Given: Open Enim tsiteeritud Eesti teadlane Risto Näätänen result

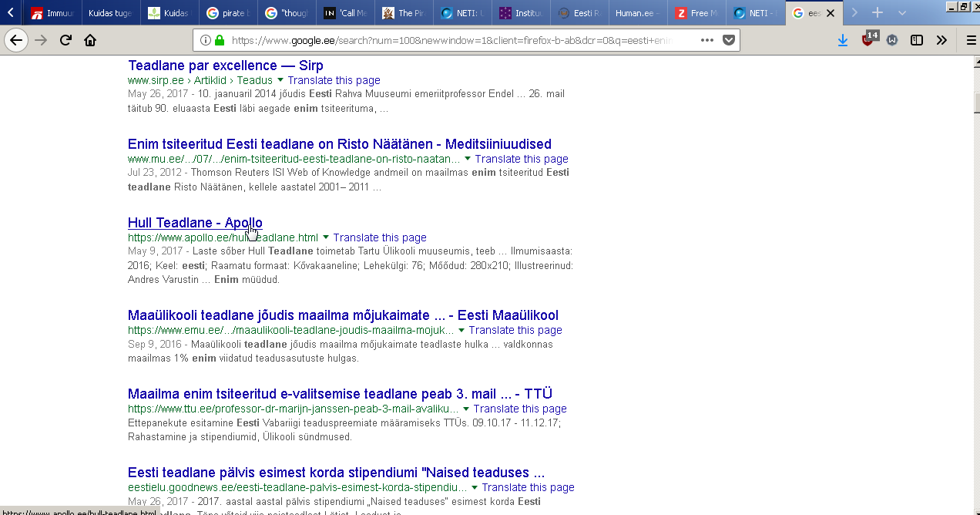Looking at the screenshot, I should pyautogui.click(x=340, y=144).
